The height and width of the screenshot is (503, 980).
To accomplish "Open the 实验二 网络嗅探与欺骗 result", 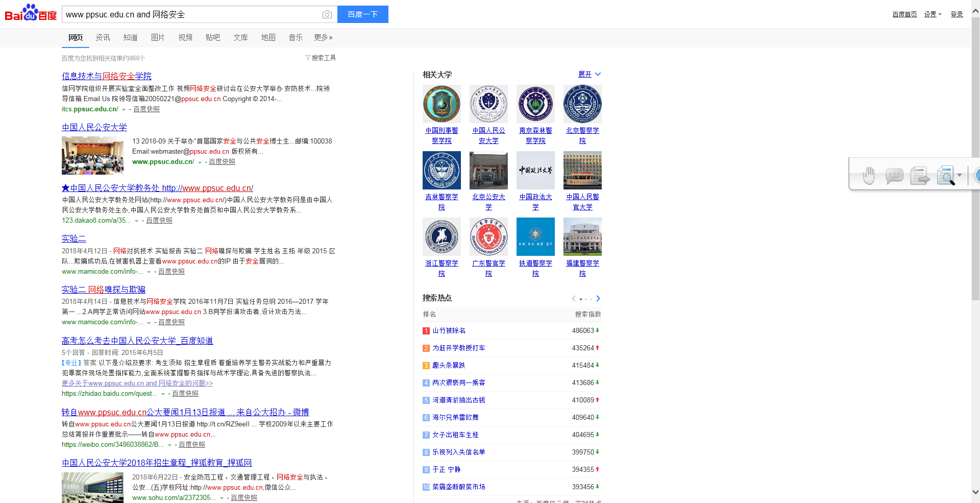I will [x=104, y=290].
